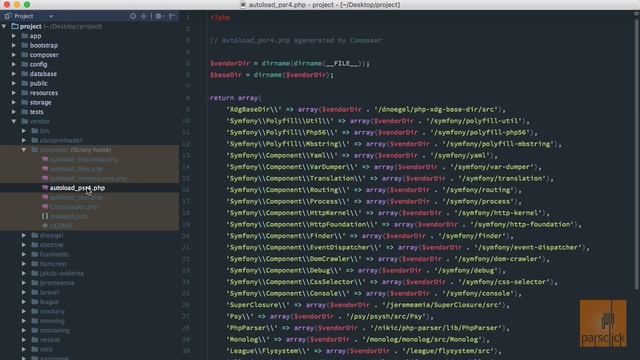Open autoload_files.php file
This screenshot has width=640, height=360.
(x=76, y=169)
